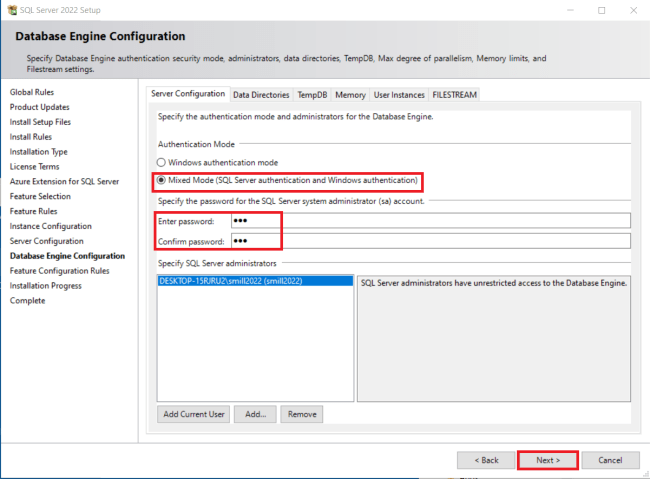The height and width of the screenshot is (479, 650).
Task: Click Feature Rules step
Action: [x=34, y=212]
